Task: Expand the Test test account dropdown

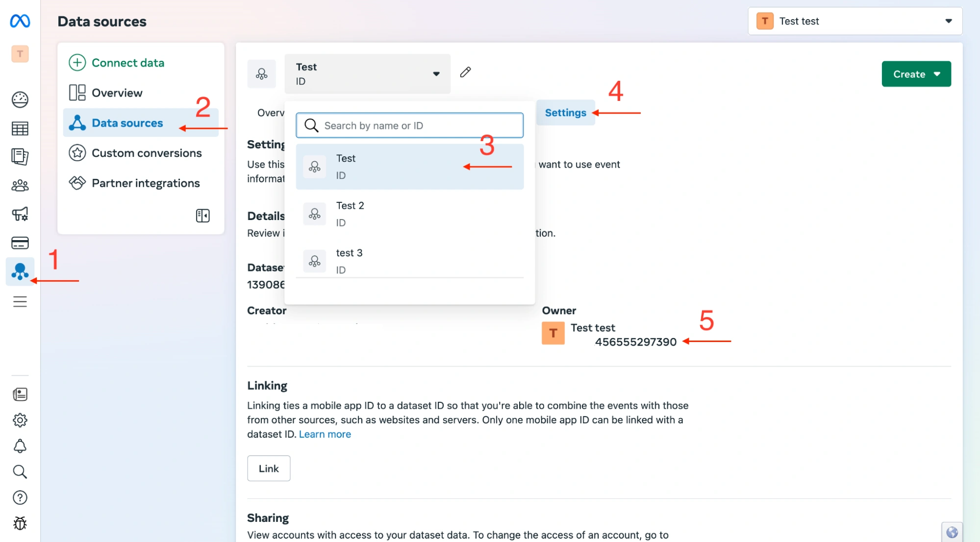Action: pyautogui.click(x=855, y=21)
